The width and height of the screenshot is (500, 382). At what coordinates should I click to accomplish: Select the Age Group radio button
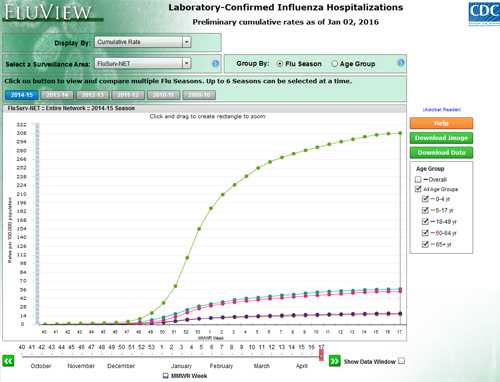[x=334, y=64]
